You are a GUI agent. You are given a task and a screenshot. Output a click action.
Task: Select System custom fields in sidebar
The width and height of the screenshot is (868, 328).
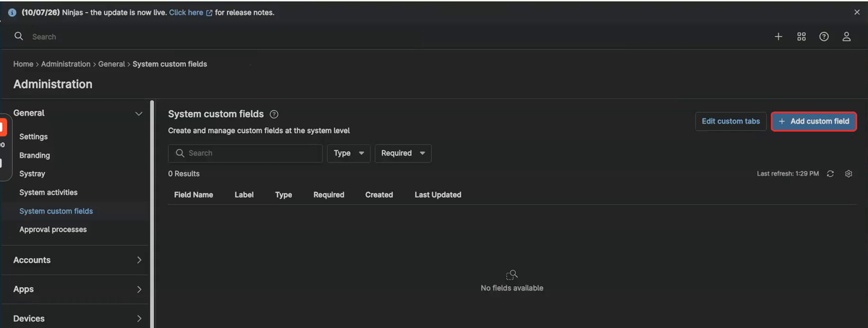(x=56, y=211)
